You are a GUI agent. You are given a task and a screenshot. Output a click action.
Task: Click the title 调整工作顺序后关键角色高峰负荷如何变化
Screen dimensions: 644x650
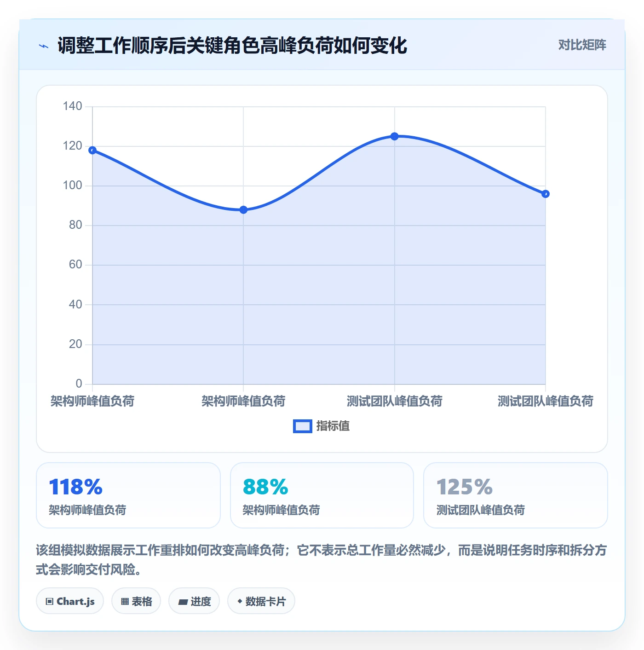coord(232,46)
